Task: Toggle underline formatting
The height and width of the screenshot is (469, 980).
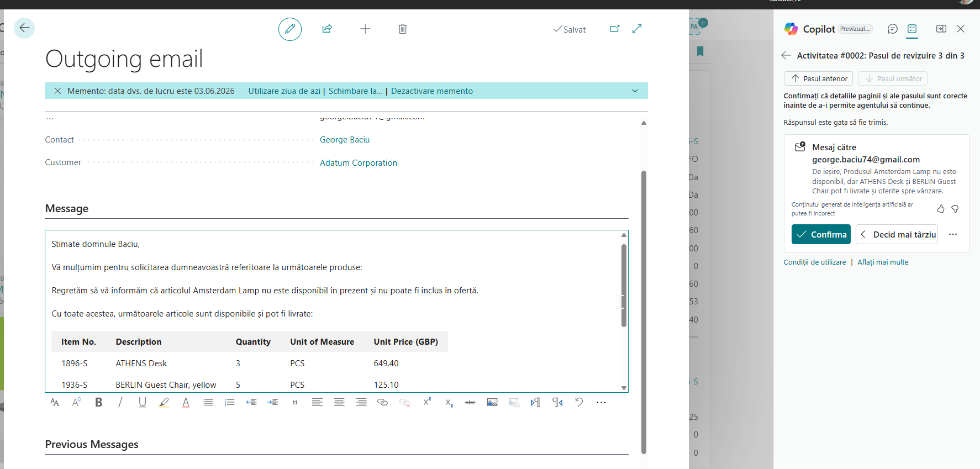Action: click(143, 402)
